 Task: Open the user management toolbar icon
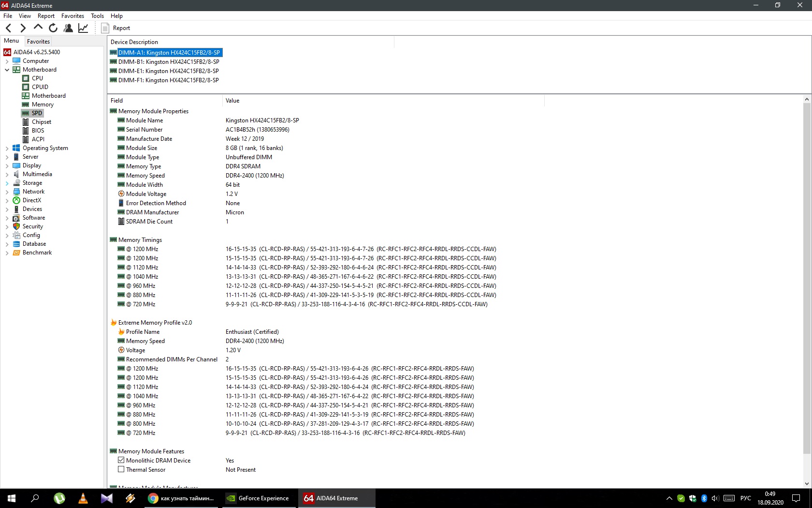click(x=68, y=28)
